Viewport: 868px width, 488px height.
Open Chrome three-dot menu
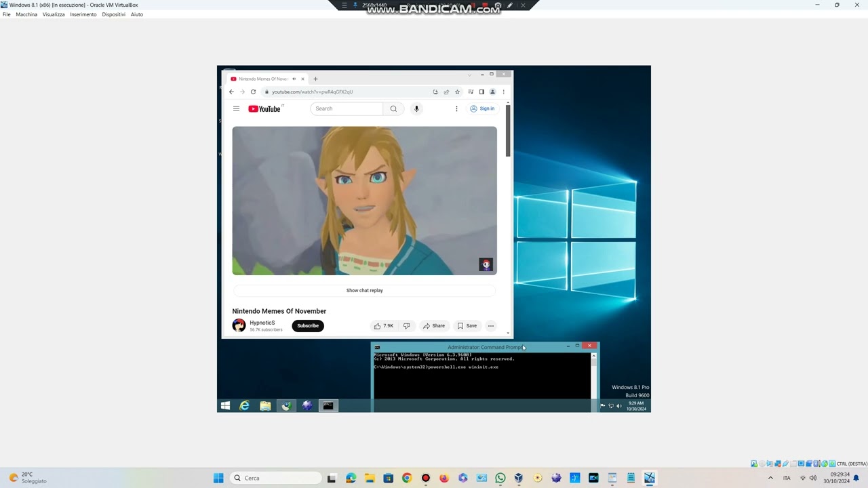pos(503,91)
